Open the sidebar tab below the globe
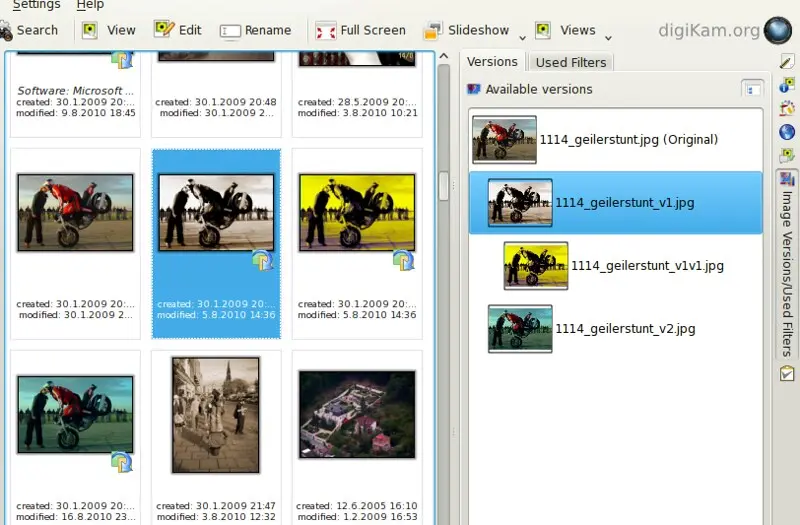800x525 pixels. click(787, 155)
